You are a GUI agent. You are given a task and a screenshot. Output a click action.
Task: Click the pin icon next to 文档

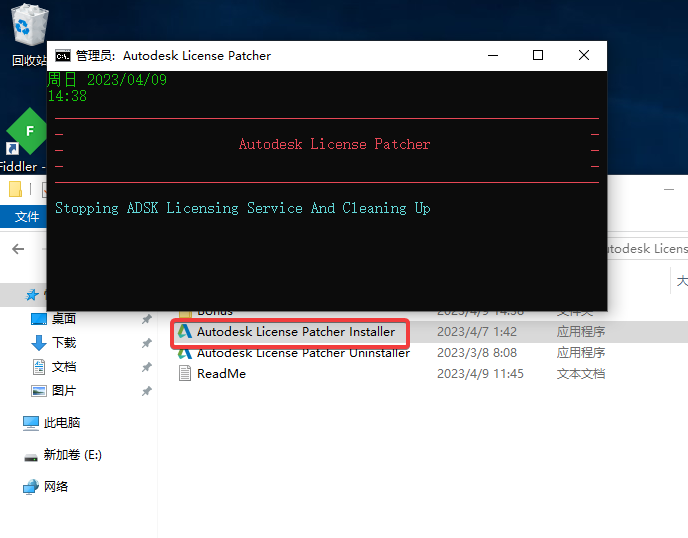[147, 367]
